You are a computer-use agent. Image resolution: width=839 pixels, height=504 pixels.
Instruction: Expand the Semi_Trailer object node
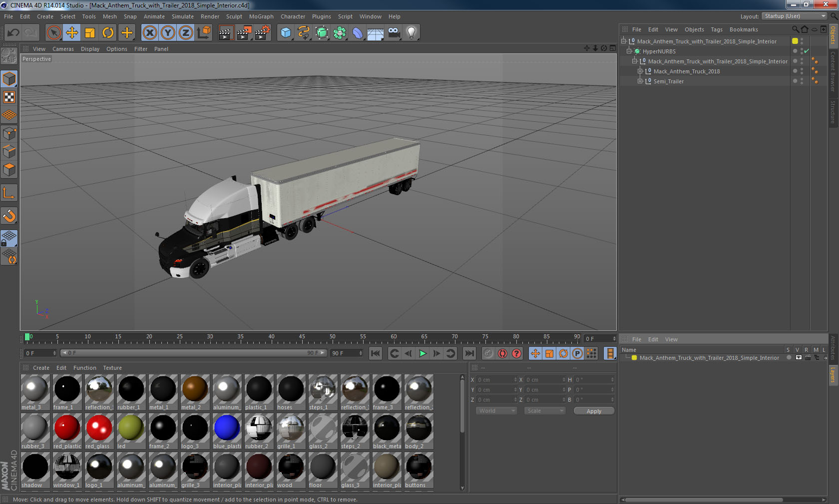tap(640, 81)
